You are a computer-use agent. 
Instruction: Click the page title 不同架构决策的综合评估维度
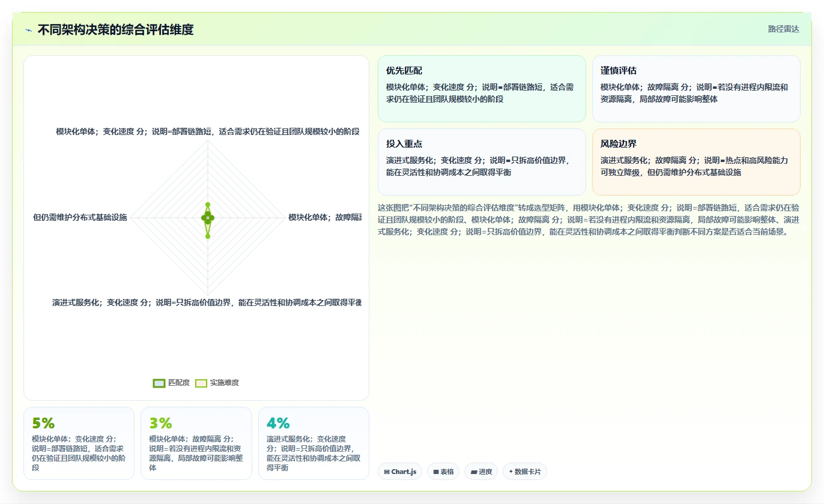(116, 30)
